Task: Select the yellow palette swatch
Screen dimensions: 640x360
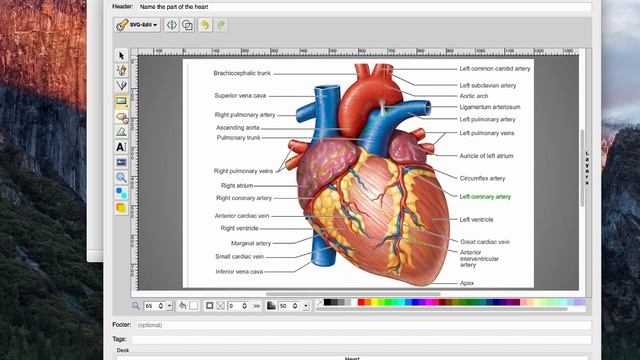Action: pyautogui.click(x=375, y=302)
